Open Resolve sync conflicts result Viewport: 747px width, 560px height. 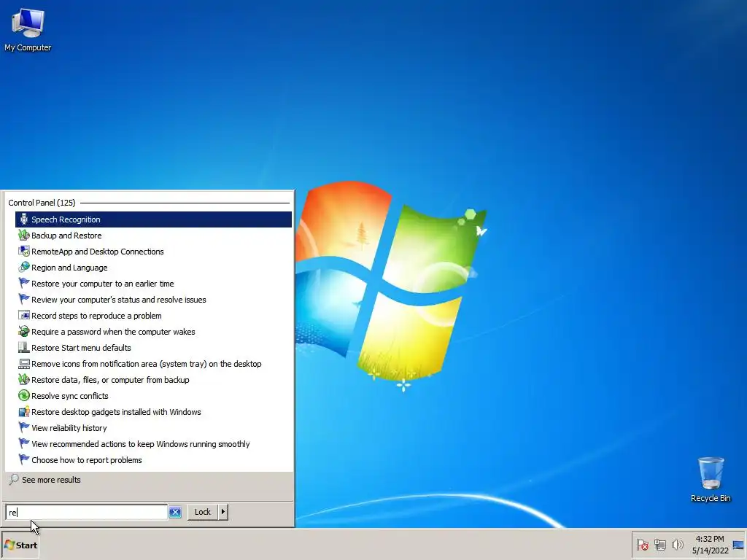pos(153,396)
